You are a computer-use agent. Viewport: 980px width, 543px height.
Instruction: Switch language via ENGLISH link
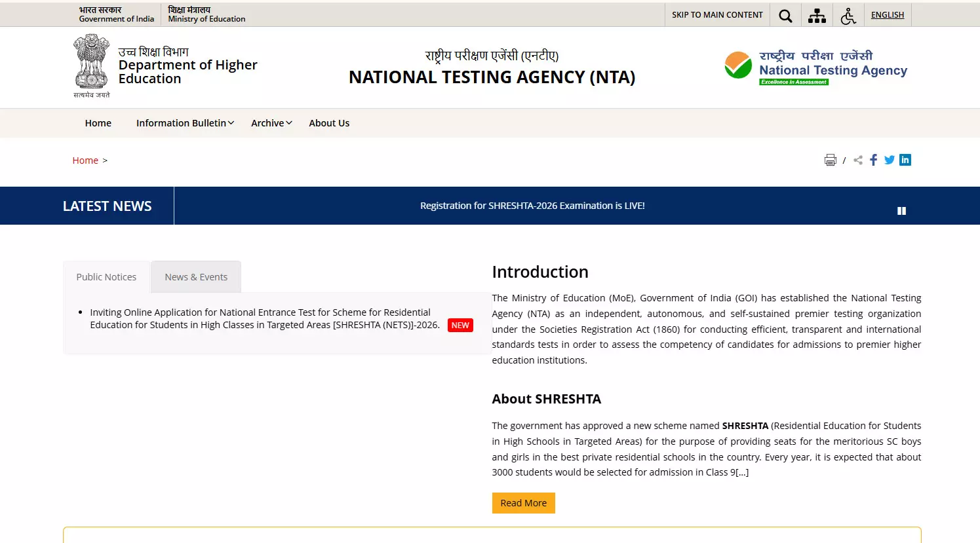888,15
